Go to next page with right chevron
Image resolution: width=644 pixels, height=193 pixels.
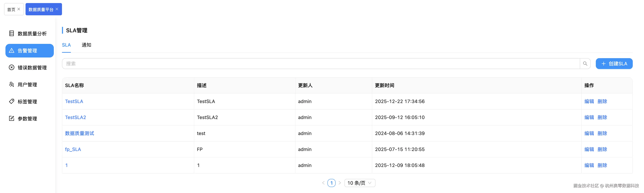tap(340, 183)
